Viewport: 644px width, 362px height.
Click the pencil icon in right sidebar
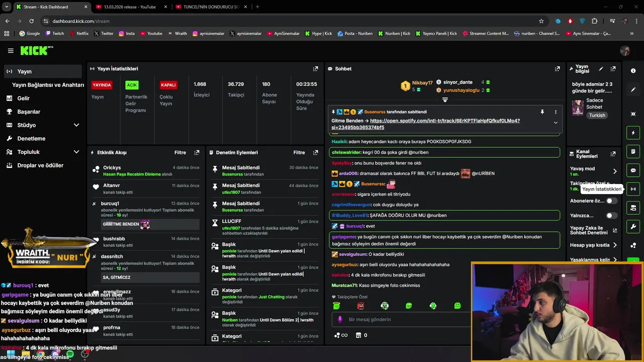click(633, 89)
